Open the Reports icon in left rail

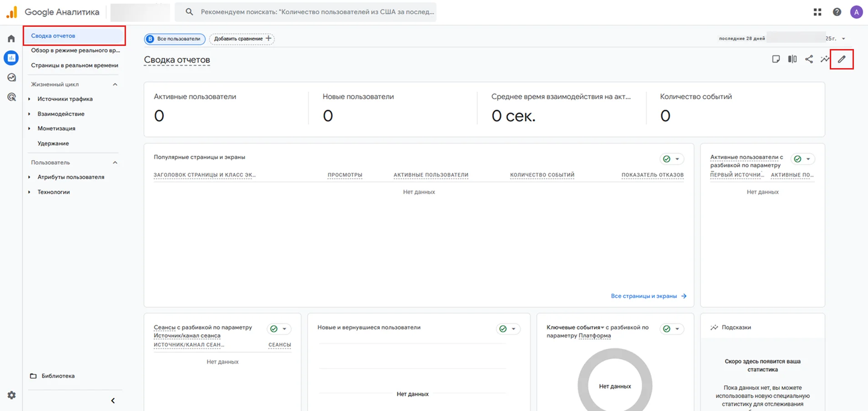11,58
